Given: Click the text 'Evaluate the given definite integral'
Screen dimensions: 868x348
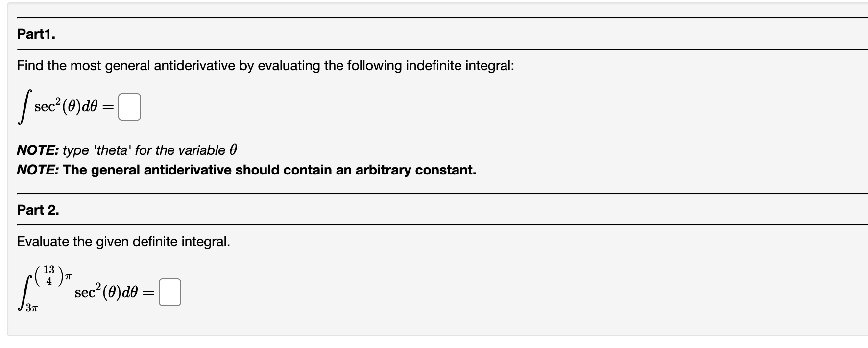Looking at the screenshot, I should (123, 241).
